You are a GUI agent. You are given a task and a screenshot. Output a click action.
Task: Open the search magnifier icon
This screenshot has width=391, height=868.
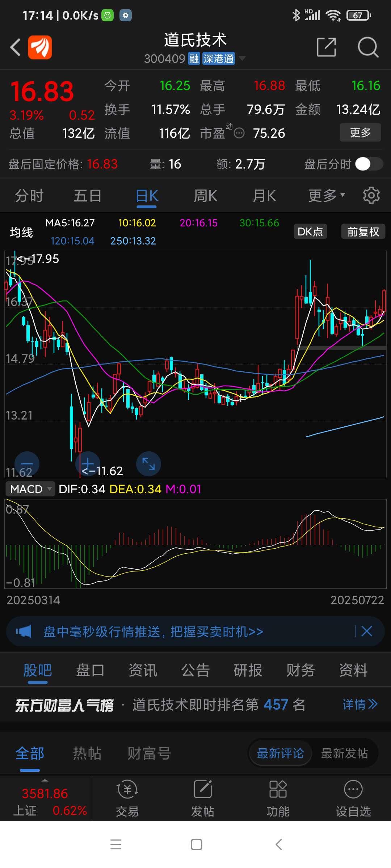coord(368,47)
